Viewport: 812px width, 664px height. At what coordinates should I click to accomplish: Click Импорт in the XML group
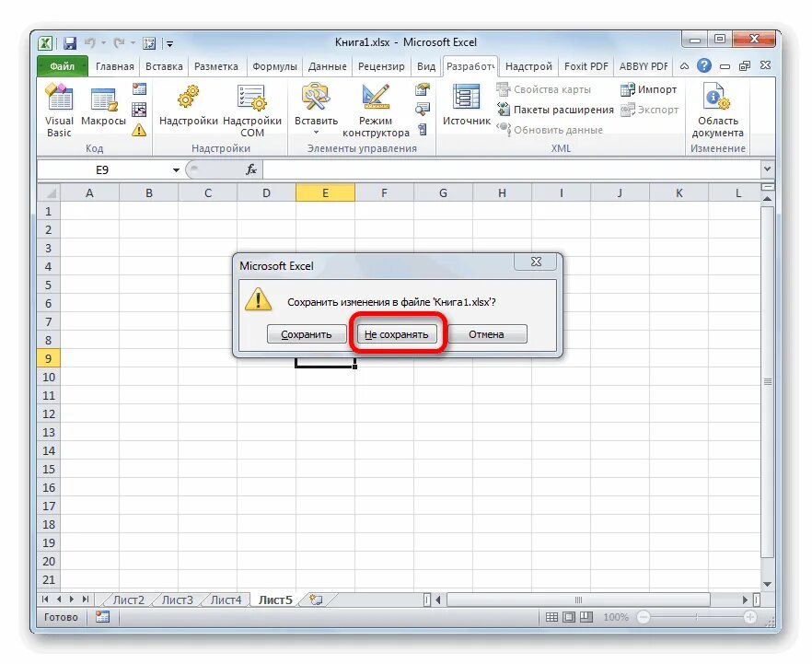click(649, 89)
